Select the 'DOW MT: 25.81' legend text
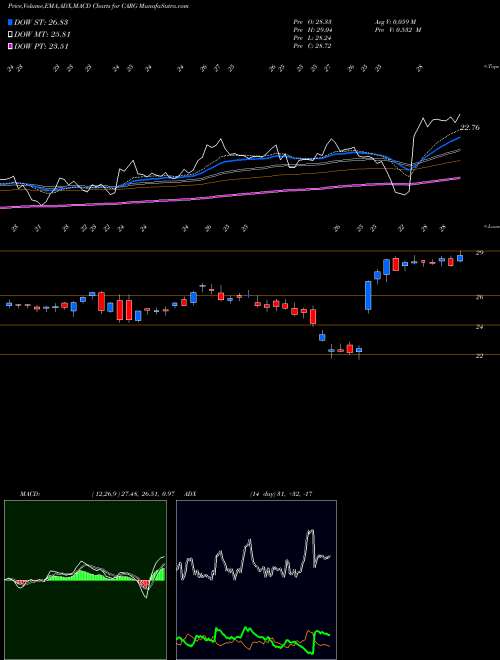 pyautogui.click(x=42, y=35)
